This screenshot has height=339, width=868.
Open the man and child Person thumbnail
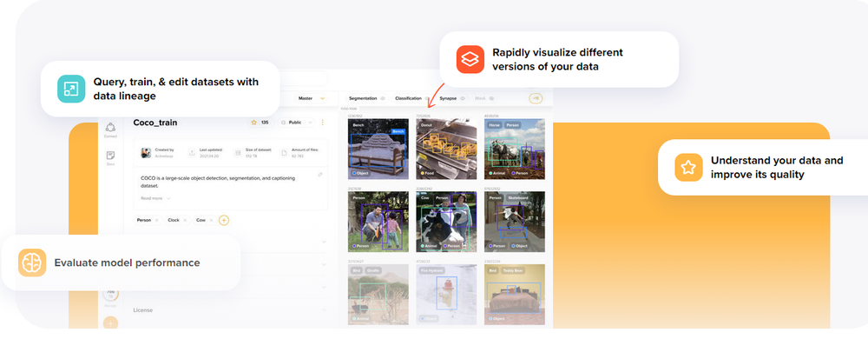click(378, 222)
